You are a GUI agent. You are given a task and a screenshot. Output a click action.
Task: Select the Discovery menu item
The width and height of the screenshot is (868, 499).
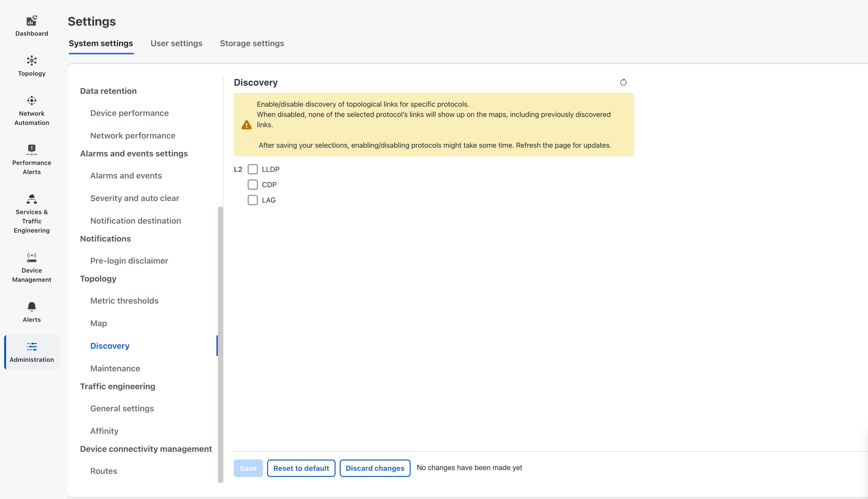tap(110, 346)
